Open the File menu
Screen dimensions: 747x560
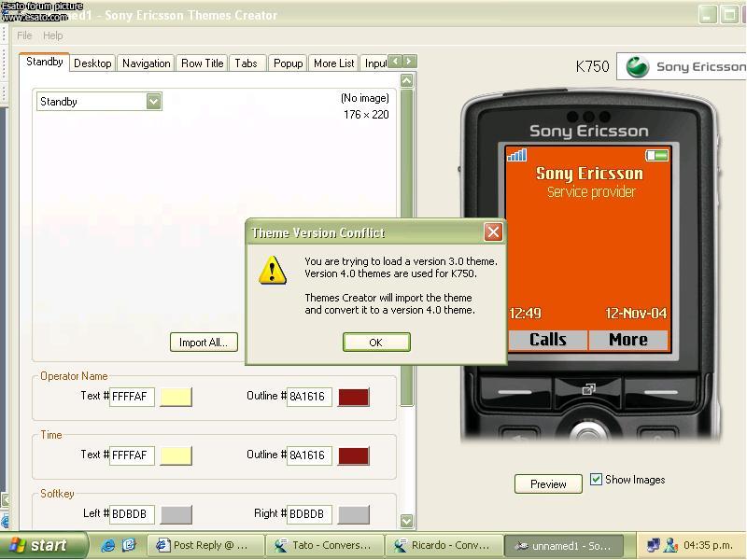[24, 35]
